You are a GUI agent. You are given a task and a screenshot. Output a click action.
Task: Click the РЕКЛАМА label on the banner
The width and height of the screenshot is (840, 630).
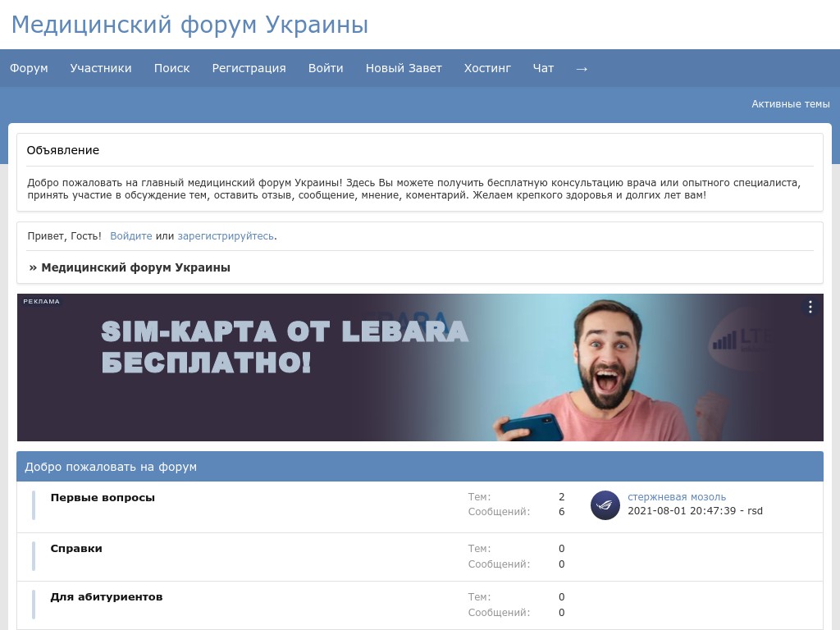[41, 301]
